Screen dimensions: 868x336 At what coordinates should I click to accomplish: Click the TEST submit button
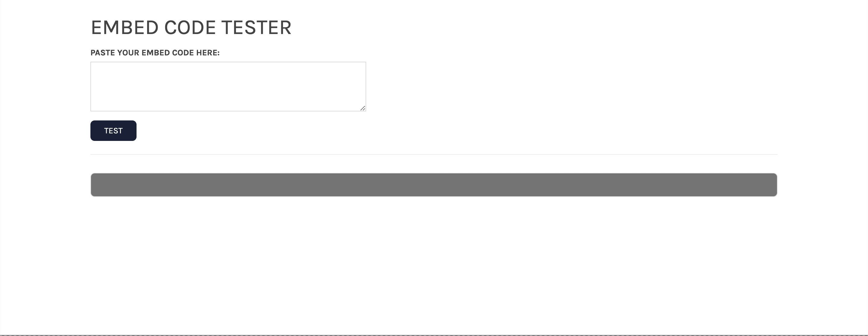pos(113,130)
